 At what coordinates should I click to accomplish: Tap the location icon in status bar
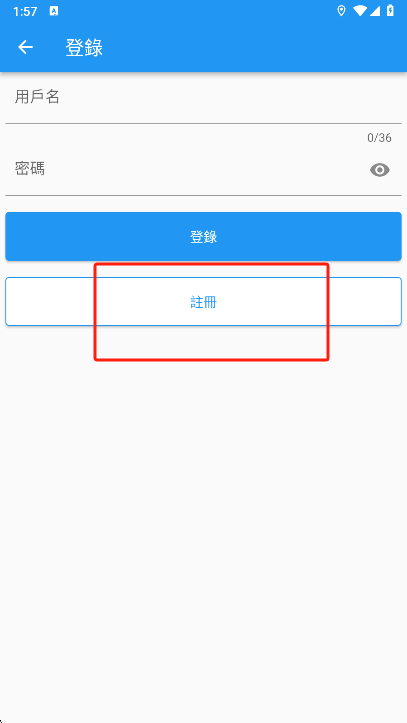(342, 11)
